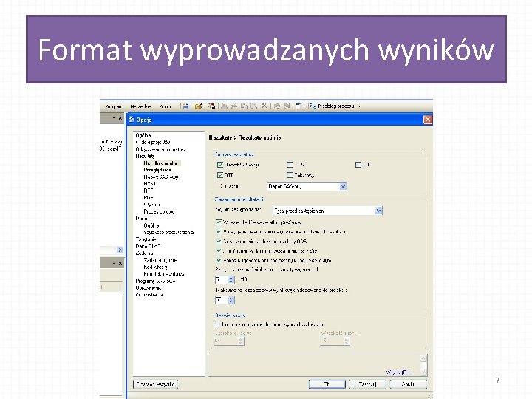Select Przeglądarka in the options tree
Image resolution: width=532 pixels, height=399 pixels.
(157, 170)
